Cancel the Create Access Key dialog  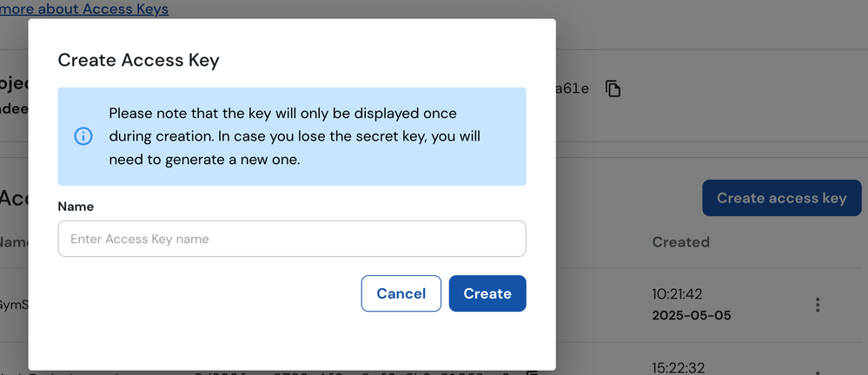[x=401, y=293]
